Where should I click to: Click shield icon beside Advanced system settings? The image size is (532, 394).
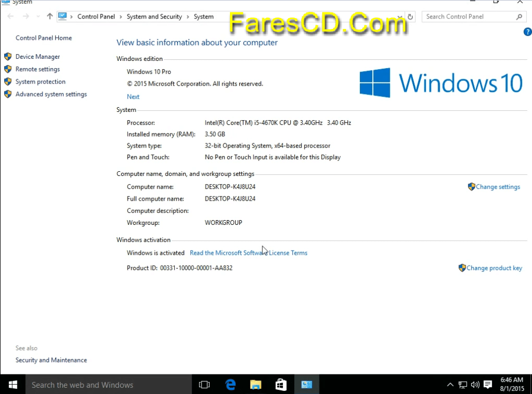8,94
